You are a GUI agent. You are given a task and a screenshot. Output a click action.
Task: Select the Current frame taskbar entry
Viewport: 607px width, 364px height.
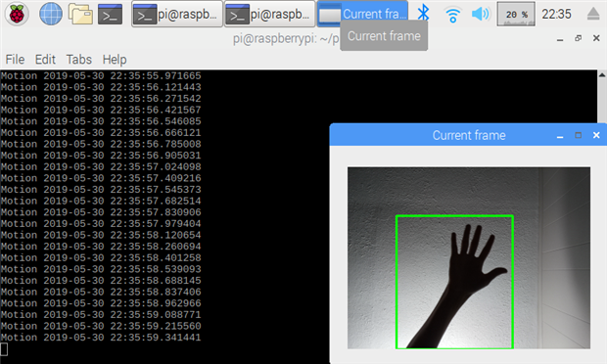point(362,15)
